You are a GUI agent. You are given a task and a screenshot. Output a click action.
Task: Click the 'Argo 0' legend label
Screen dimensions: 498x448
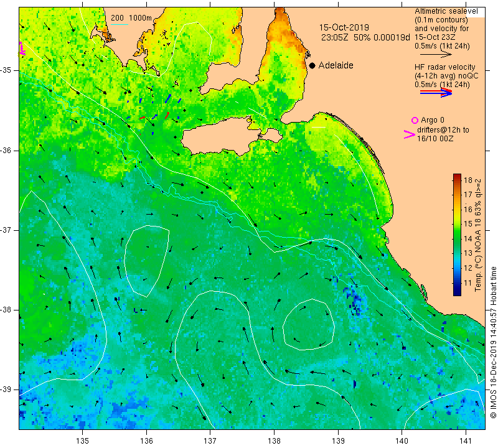pos(432,120)
